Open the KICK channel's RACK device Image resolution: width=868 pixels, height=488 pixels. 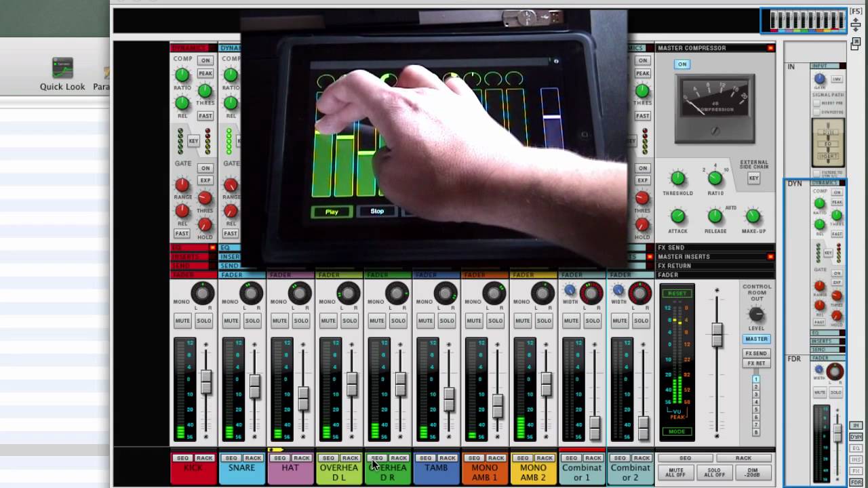pos(204,458)
